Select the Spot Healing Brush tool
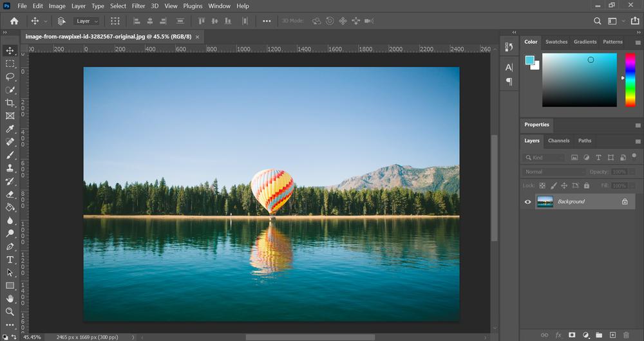 pos(10,142)
